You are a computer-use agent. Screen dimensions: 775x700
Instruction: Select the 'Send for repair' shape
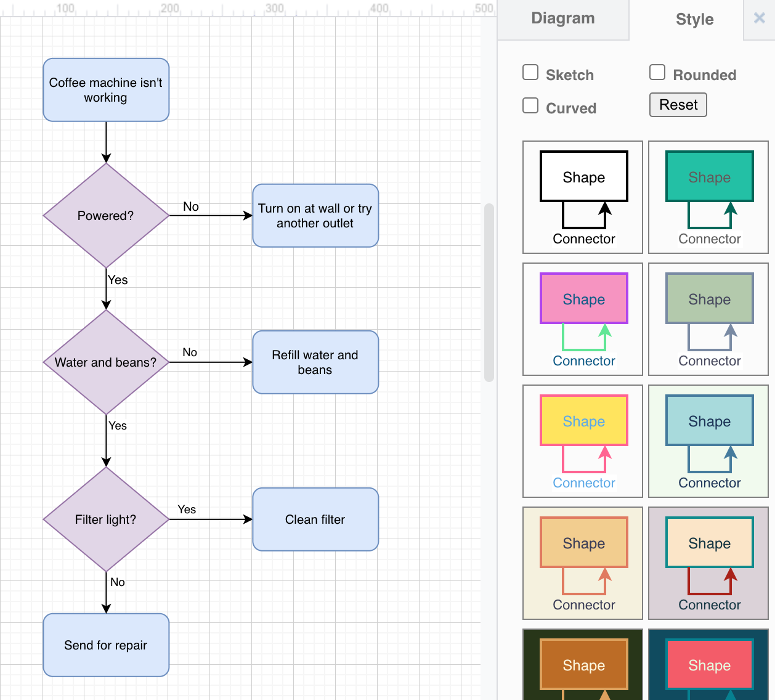coord(105,645)
